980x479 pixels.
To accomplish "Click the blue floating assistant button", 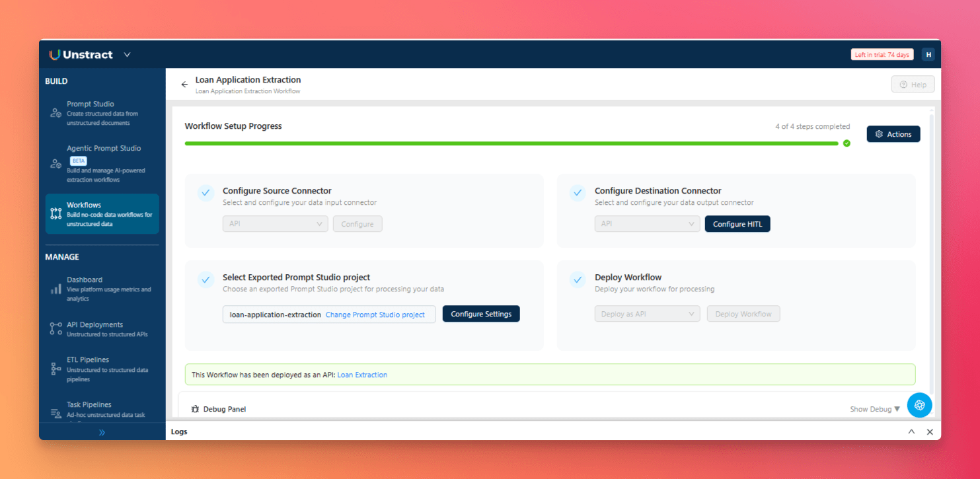I will (x=919, y=405).
